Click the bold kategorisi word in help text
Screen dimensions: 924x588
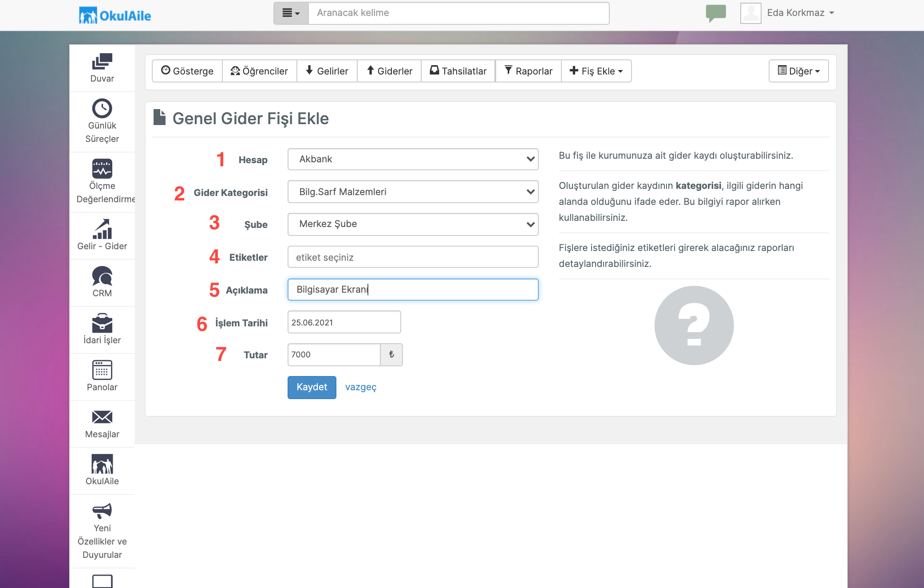(698, 186)
